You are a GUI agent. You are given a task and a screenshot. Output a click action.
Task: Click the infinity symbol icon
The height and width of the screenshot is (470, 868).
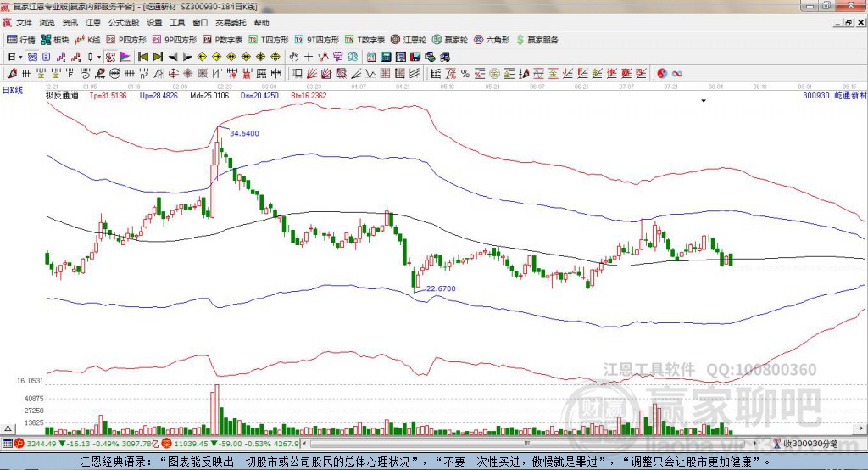(x=676, y=73)
